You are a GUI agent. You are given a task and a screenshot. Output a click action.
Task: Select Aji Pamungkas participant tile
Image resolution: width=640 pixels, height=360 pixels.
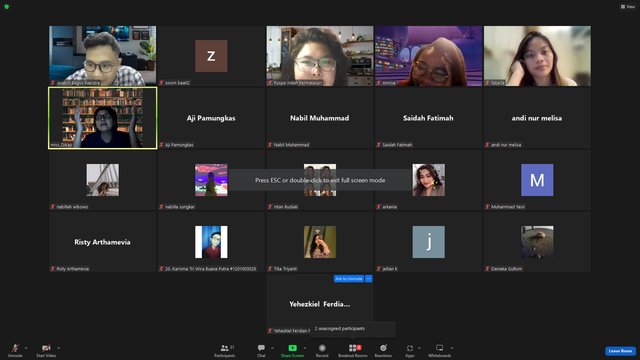211,118
